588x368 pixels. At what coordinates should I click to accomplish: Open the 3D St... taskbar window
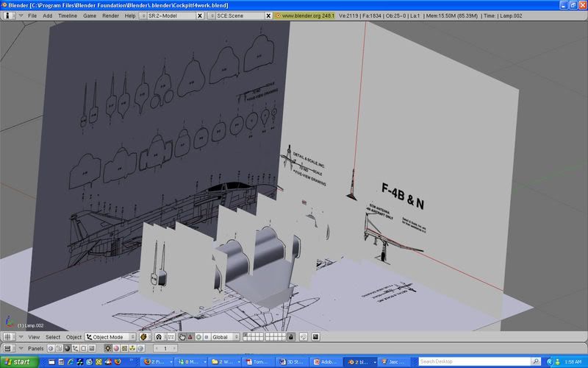pyautogui.click(x=293, y=362)
